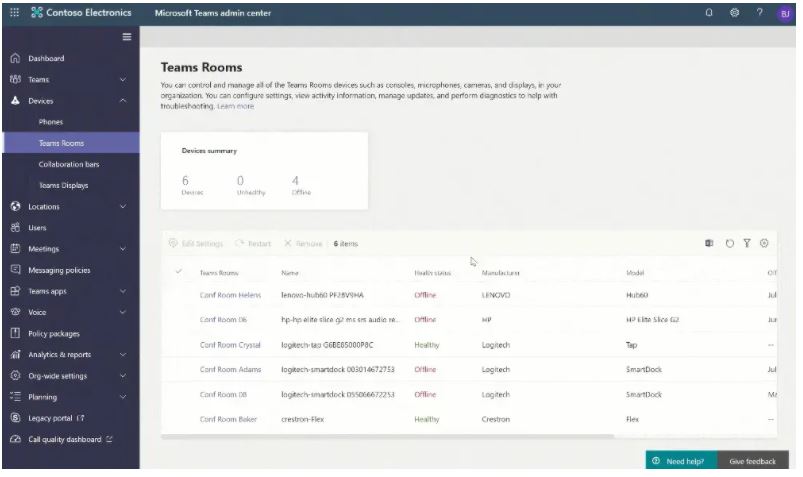Click the Call quality dashboard icon
This screenshot has width=803, height=477.
(15, 439)
